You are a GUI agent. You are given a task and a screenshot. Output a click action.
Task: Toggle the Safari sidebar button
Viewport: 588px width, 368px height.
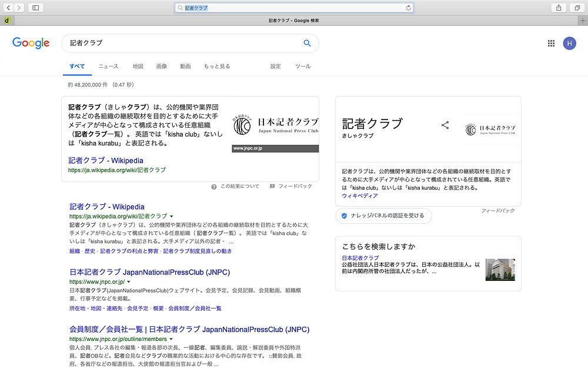click(x=36, y=8)
